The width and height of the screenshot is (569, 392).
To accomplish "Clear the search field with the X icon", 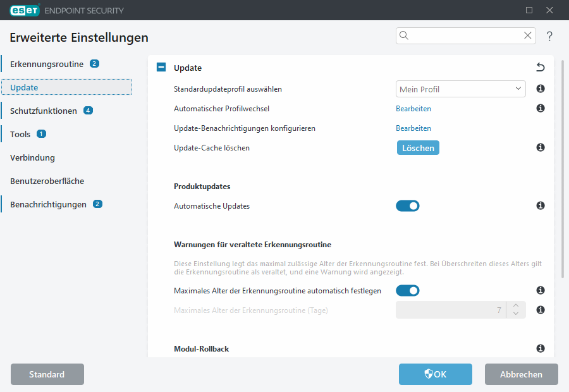I will (528, 35).
